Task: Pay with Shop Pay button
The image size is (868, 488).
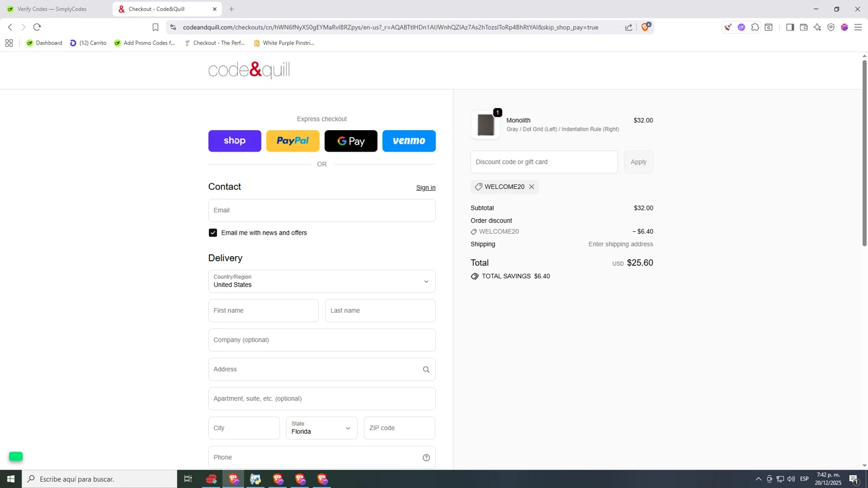Action: pyautogui.click(x=235, y=141)
